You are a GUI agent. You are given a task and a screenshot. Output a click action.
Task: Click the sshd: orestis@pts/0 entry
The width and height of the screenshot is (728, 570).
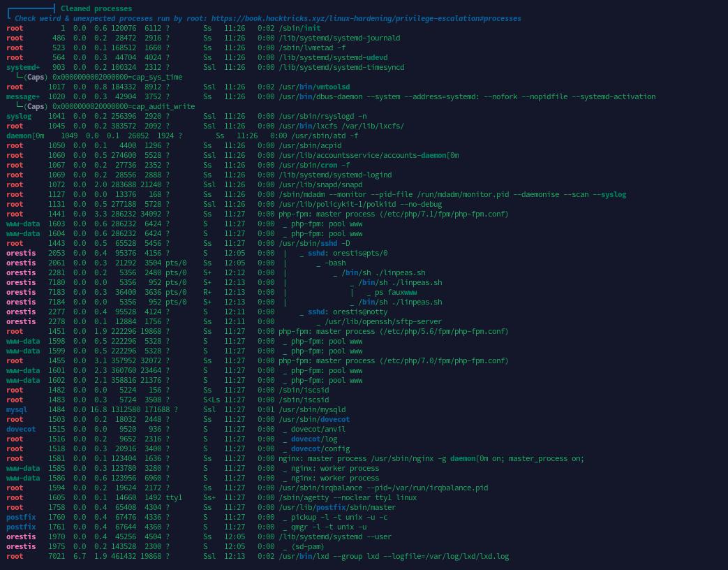[348, 253]
